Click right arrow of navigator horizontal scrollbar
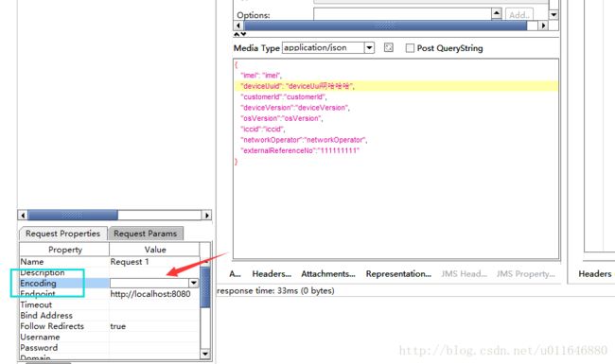 click(206, 216)
